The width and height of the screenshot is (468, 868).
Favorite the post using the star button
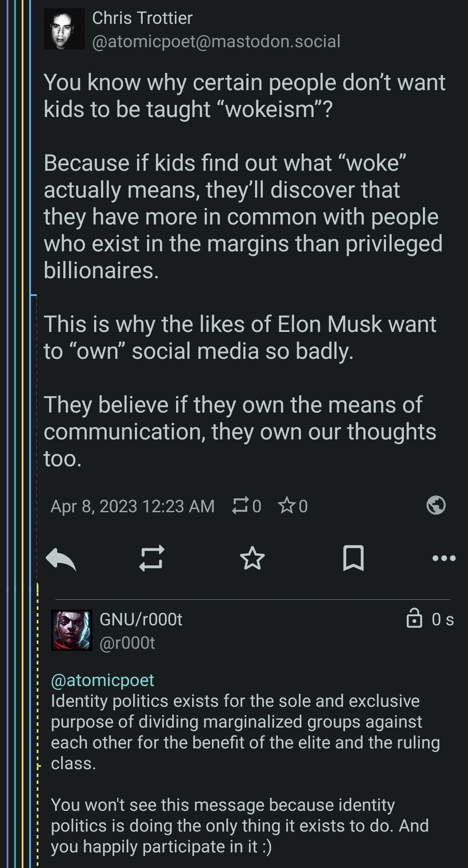coord(252,558)
